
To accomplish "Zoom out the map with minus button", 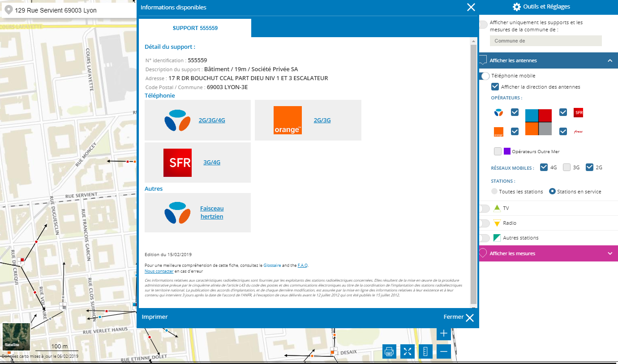I will click(x=444, y=351).
